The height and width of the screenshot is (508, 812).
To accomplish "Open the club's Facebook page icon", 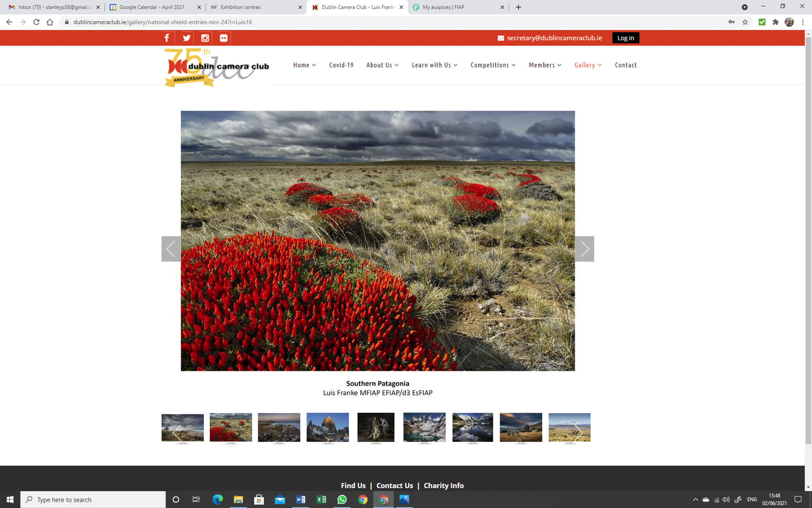I will tap(166, 38).
